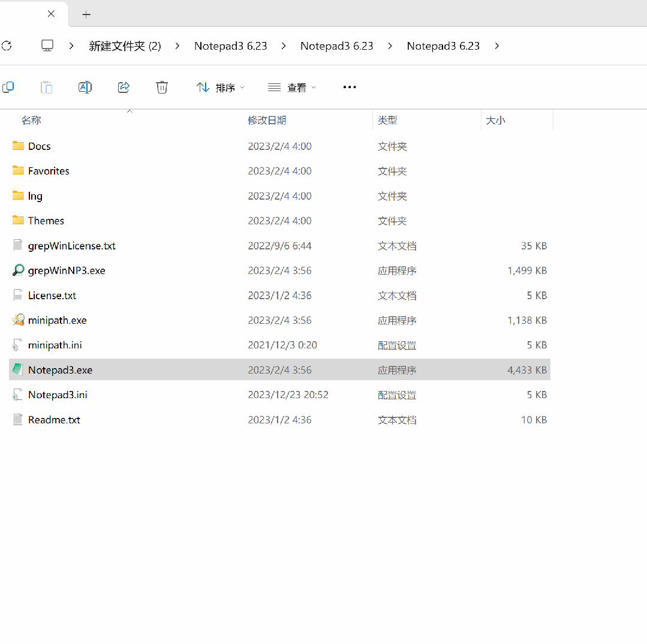Click the This PC monitor icon

[47, 46]
